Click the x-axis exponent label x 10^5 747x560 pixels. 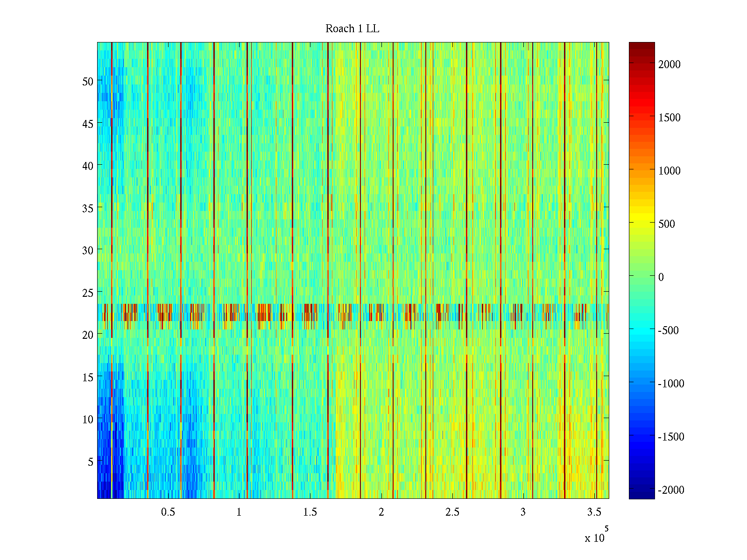point(596,536)
